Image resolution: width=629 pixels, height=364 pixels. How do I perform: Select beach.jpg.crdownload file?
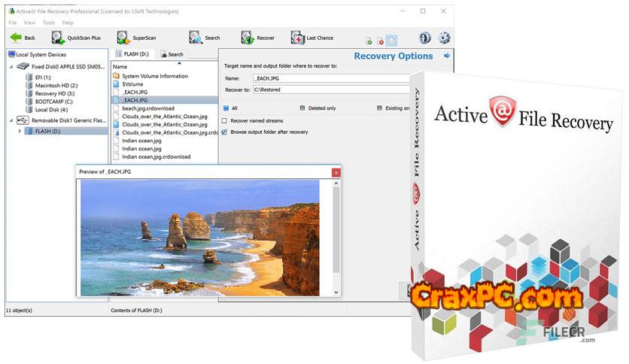coord(144,108)
